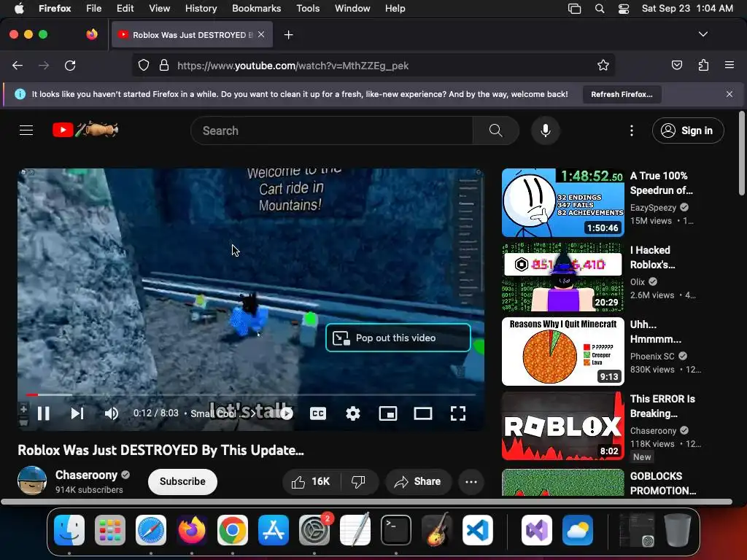Switch to miniplayer mode

click(x=388, y=413)
